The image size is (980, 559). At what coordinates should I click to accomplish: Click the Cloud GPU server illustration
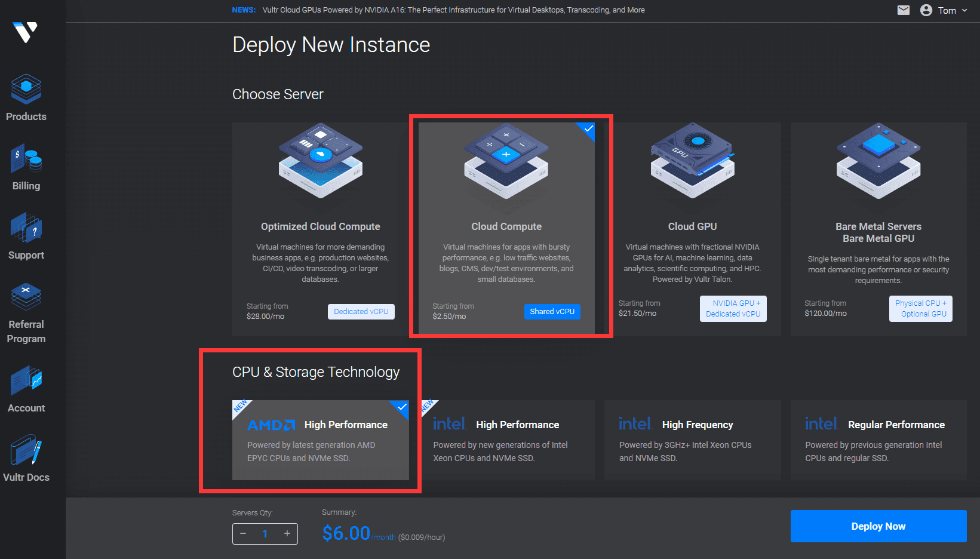[x=693, y=161]
